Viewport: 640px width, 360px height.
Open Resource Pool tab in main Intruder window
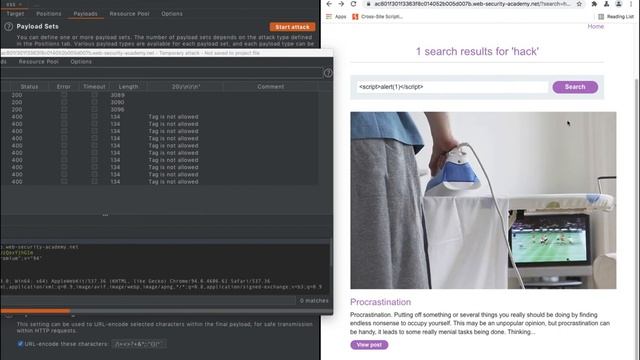[129, 13]
